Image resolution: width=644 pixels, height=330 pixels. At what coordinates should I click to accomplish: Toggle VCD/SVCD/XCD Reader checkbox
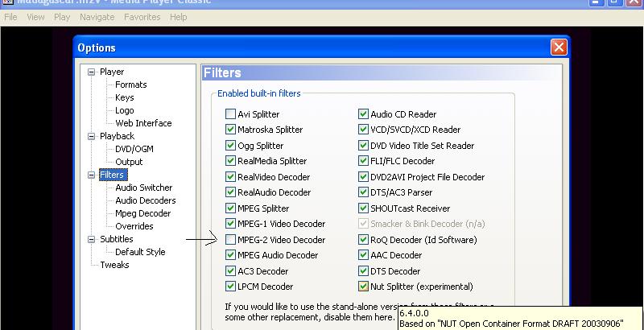(x=363, y=130)
